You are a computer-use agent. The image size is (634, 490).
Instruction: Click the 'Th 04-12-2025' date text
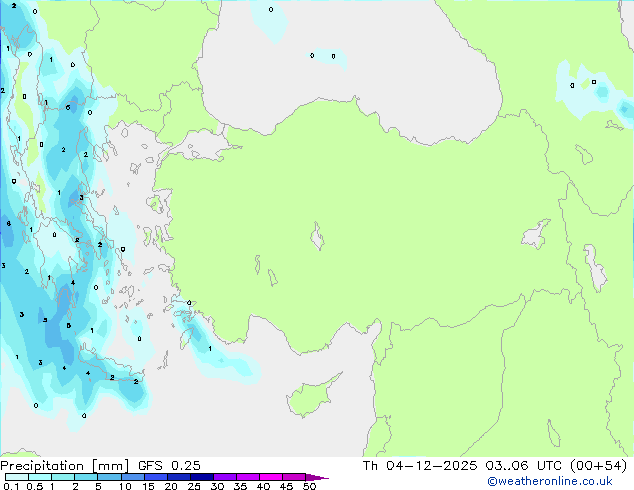pyautogui.click(x=420, y=466)
